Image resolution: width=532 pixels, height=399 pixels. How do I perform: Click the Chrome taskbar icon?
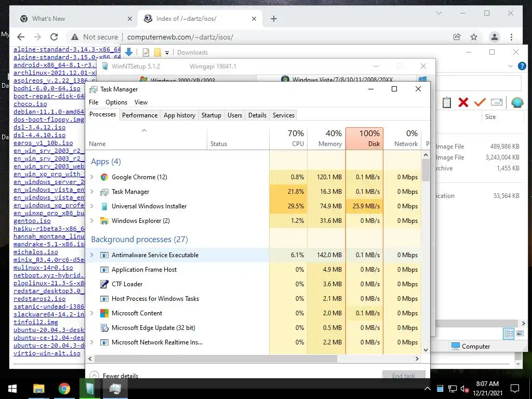click(64, 389)
